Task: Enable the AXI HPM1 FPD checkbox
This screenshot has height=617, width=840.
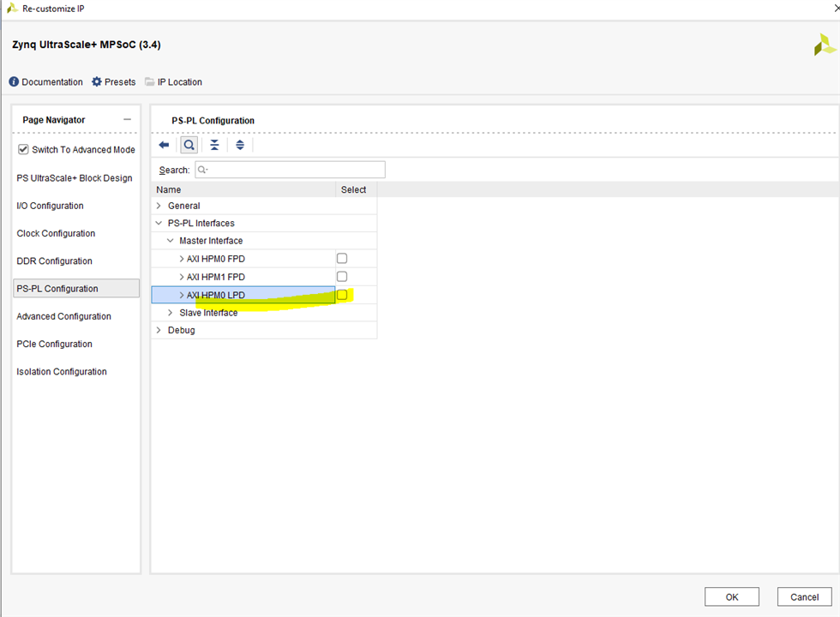Action: pos(342,277)
